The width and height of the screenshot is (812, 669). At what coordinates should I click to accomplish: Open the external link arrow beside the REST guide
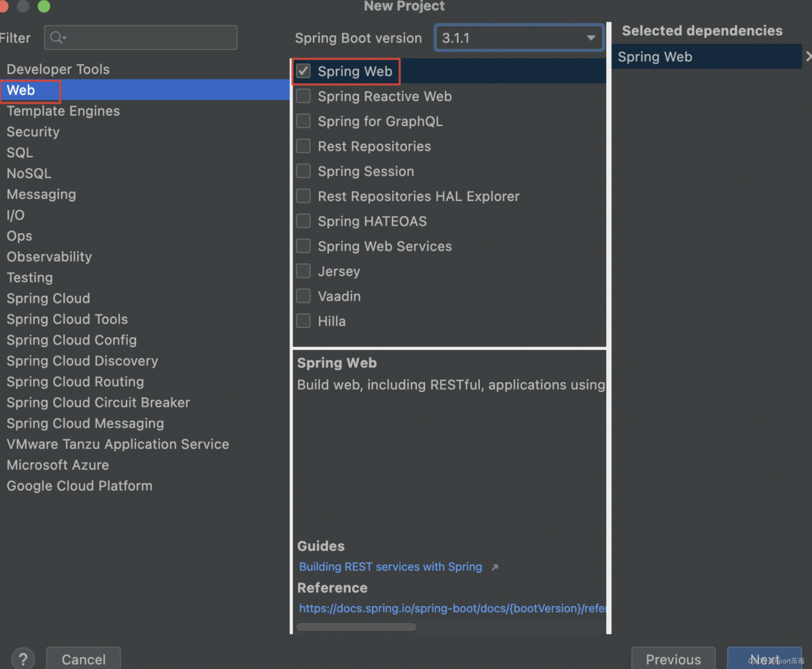point(495,567)
